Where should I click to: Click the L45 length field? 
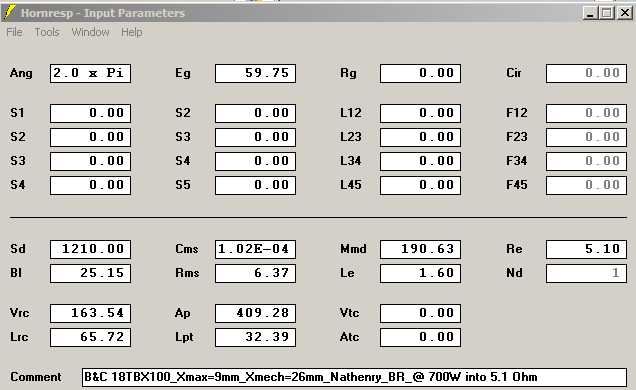tap(421, 185)
